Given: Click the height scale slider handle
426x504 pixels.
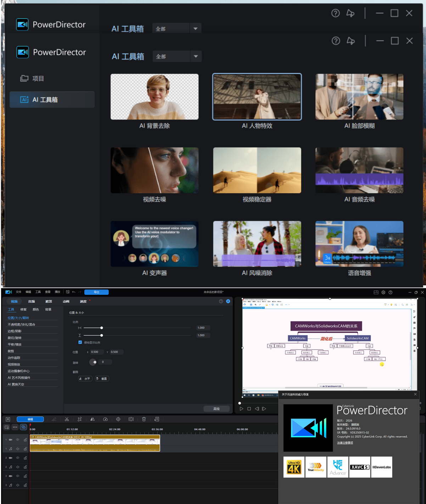Looking at the screenshot, I should point(102,335).
